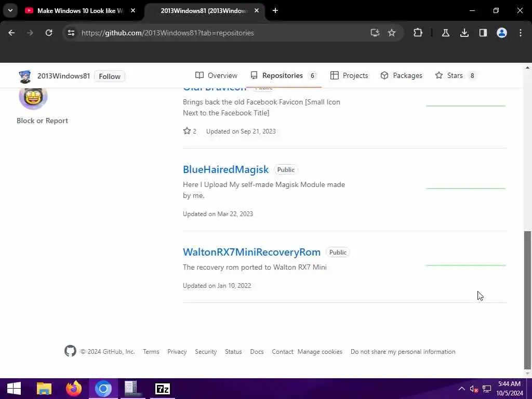Viewport: 532px width, 399px height.
Task: Open the browser three-dot menu
Action: tap(521, 33)
